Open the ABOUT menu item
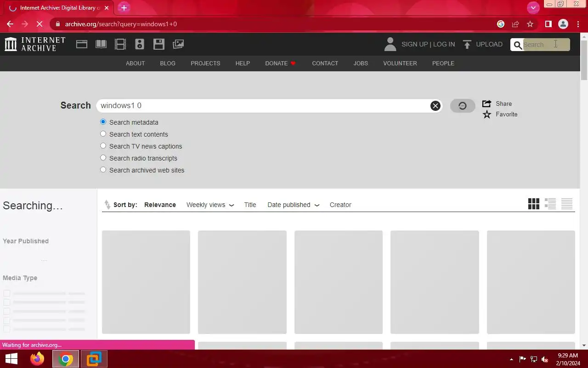The width and height of the screenshot is (588, 368). coord(135,63)
